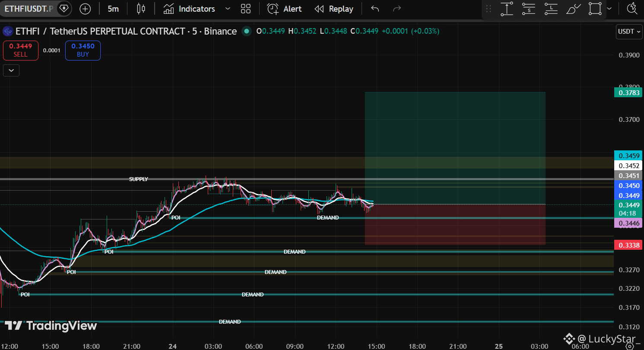Click the cyan 0.3459 price label

(x=628, y=156)
